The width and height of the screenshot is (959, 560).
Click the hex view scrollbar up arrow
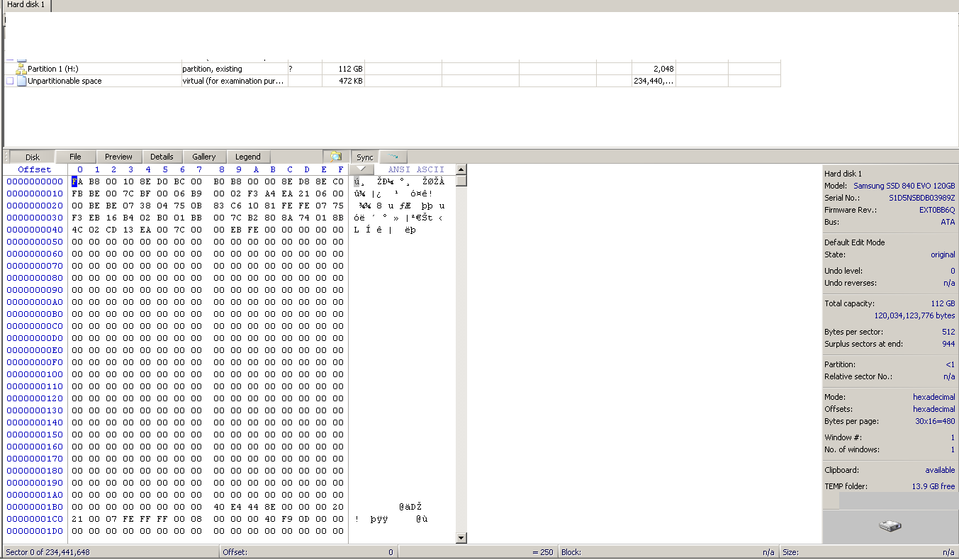pos(461,169)
